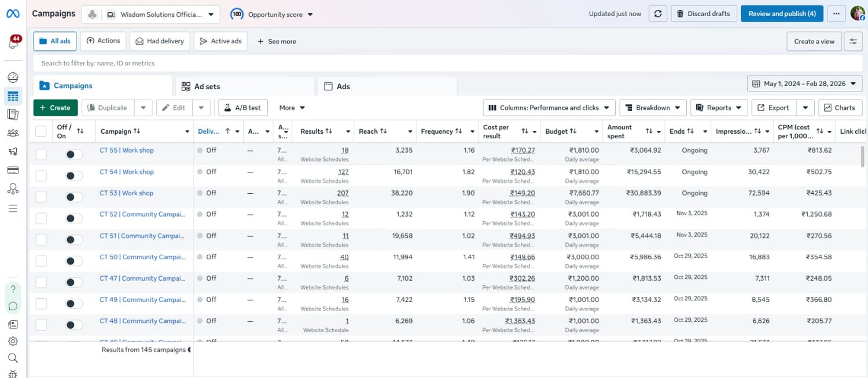Click the Review and publish (4) button
Viewport: 868px width, 378px height.
pos(782,14)
